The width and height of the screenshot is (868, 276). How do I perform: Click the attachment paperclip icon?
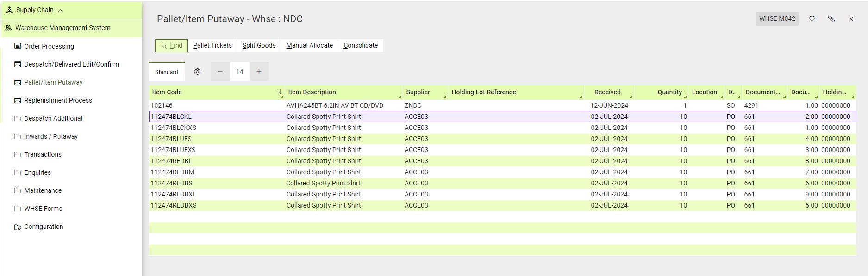831,19
